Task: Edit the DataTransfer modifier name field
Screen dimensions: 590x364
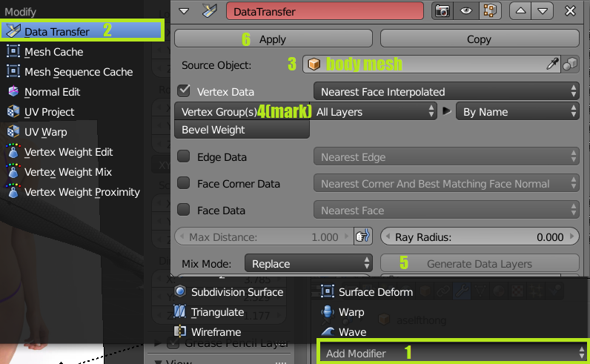Action: click(x=325, y=11)
